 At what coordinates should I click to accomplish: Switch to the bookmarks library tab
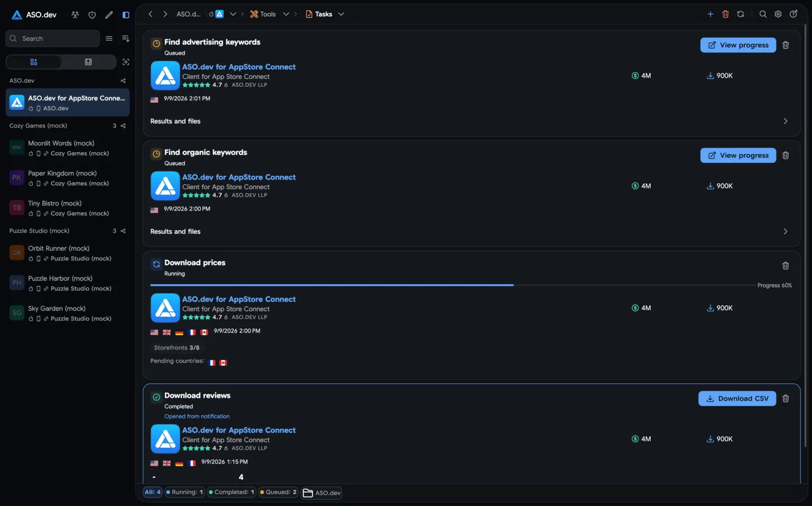(x=89, y=62)
